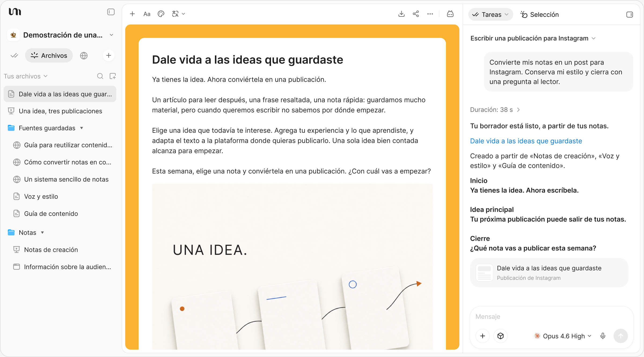This screenshot has width=644, height=357.
Task: Open Cómo convertir notas en co... source
Action: pos(63,162)
